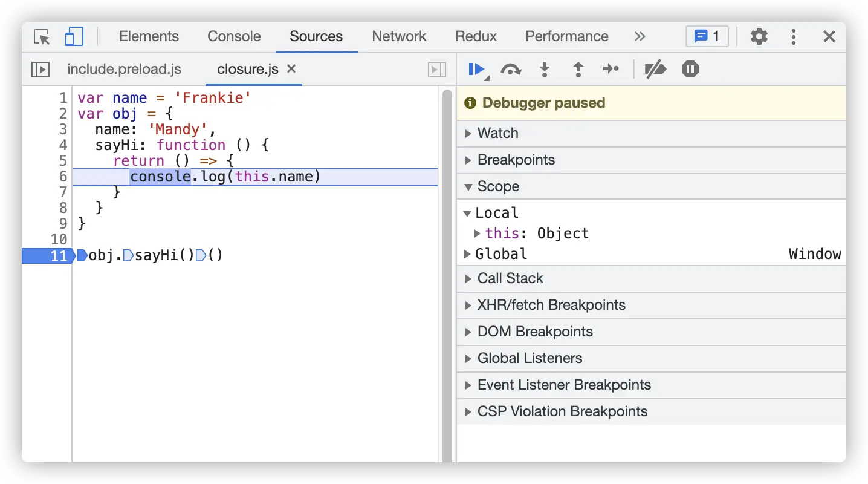Toggle pause on exceptions
The image size is (868, 484).
tap(690, 70)
